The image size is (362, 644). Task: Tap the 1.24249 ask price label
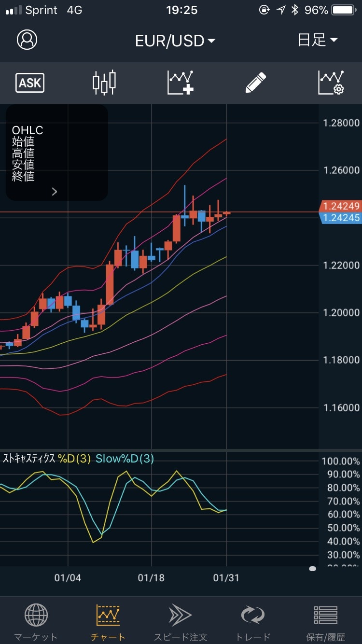pyautogui.click(x=341, y=206)
